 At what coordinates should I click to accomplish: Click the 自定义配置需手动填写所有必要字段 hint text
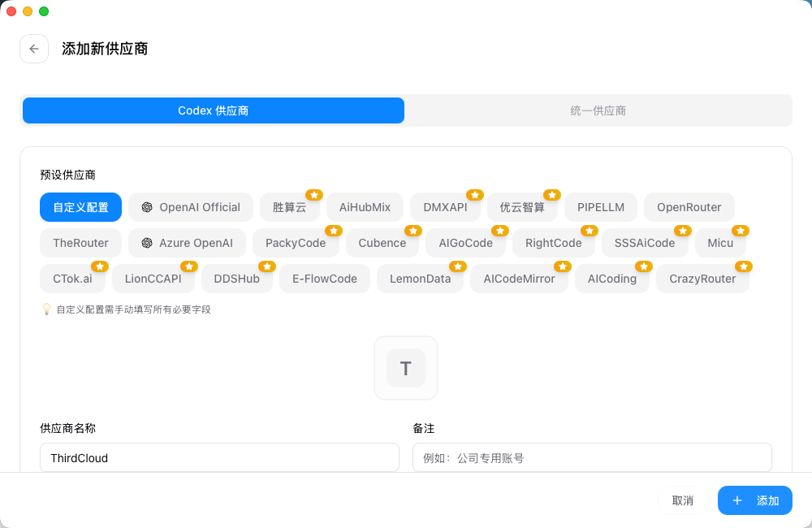click(x=134, y=309)
